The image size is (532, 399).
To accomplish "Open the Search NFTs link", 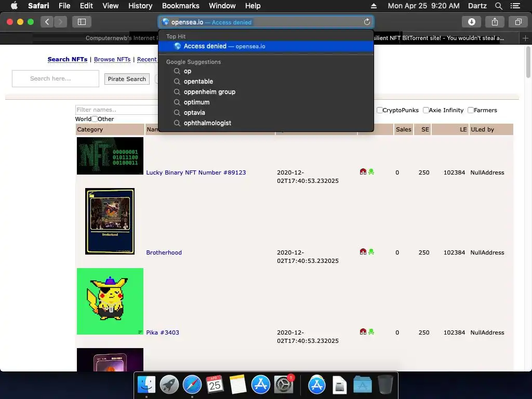I will pyautogui.click(x=68, y=59).
